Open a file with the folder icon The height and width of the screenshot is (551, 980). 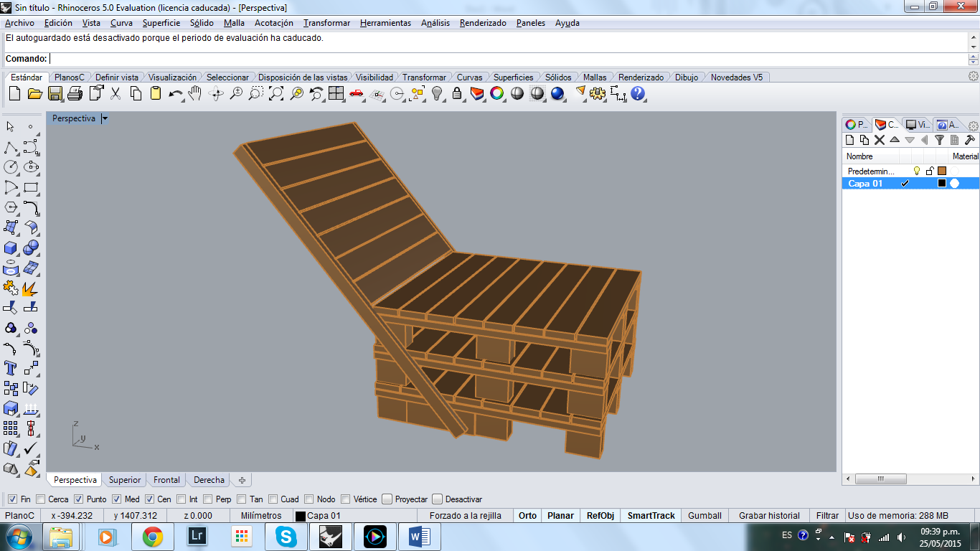pyautogui.click(x=34, y=93)
